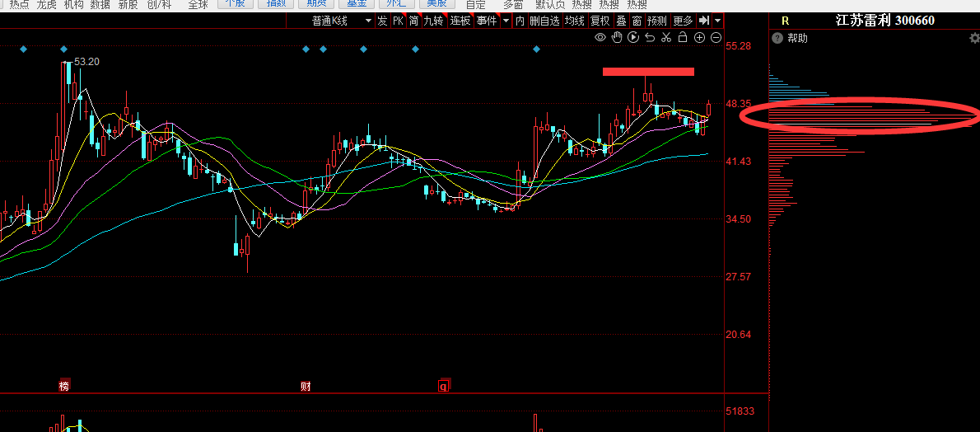The height and width of the screenshot is (432, 980).
Task: Toggle the 均线 moving average lines
Action: point(574,21)
